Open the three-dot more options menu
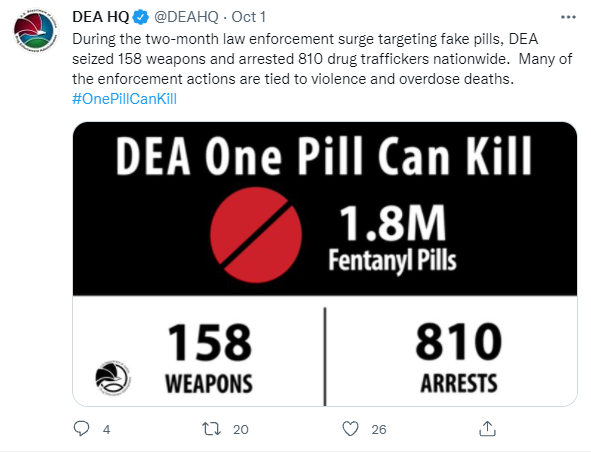The image size is (591, 453). pos(568,17)
